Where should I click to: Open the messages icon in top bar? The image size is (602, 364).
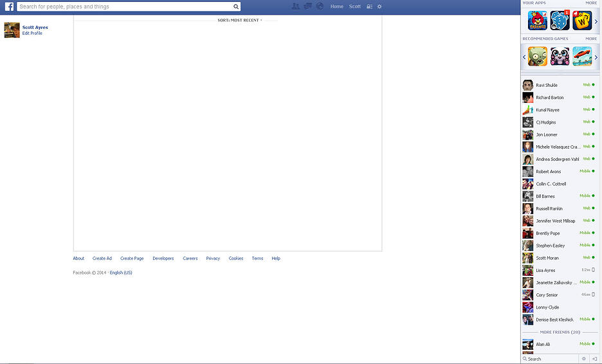[307, 6]
